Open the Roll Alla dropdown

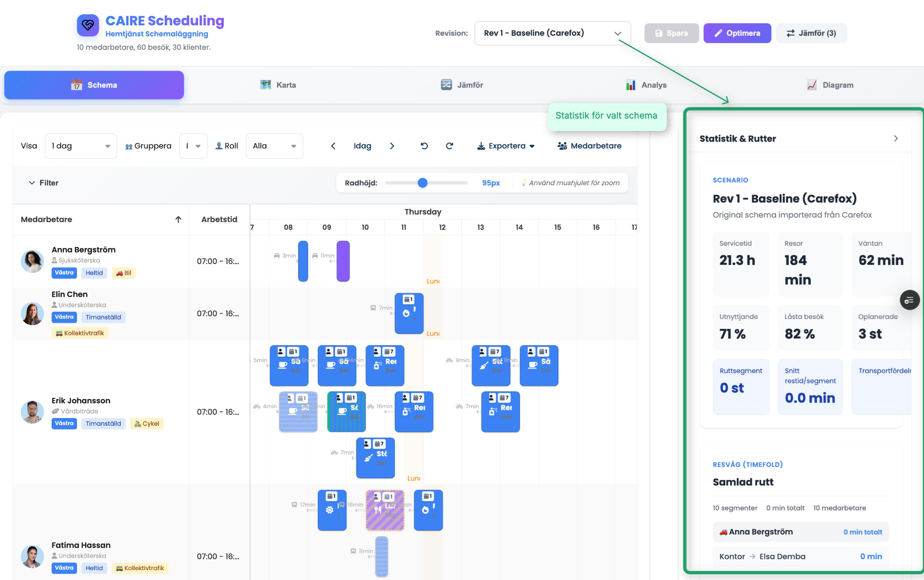click(274, 146)
